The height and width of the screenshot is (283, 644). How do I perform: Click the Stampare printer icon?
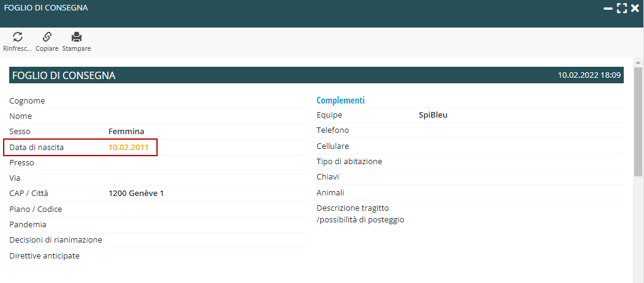pyautogui.click(x=77, y=37)
